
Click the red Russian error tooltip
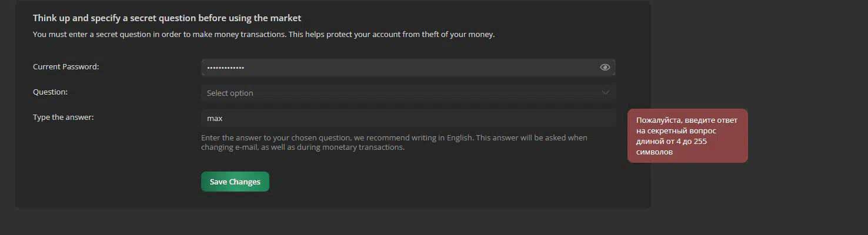pyautogui.click(x=687, y=136)
